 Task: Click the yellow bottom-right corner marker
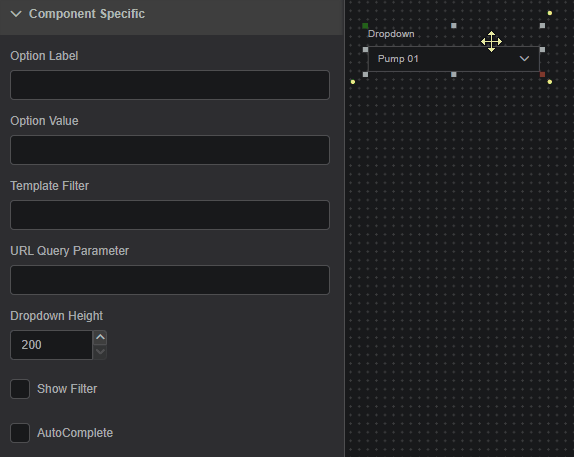pos(550,82)
